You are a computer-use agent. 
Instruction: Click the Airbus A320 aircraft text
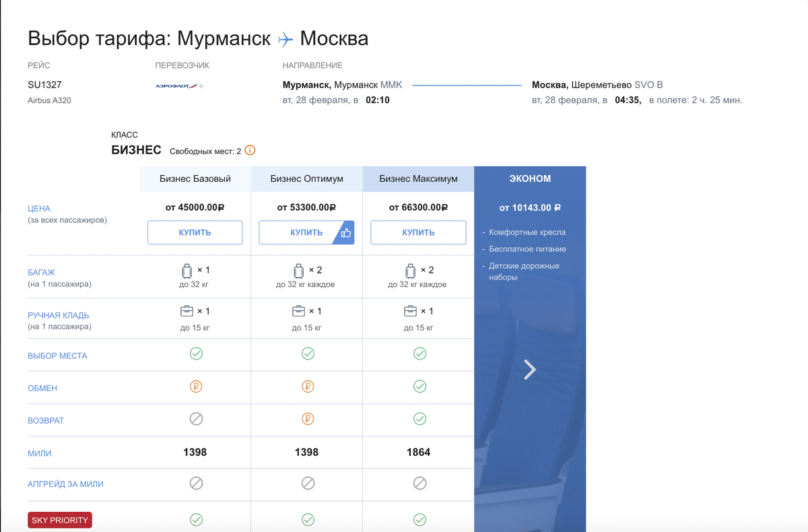pos(49,100)
